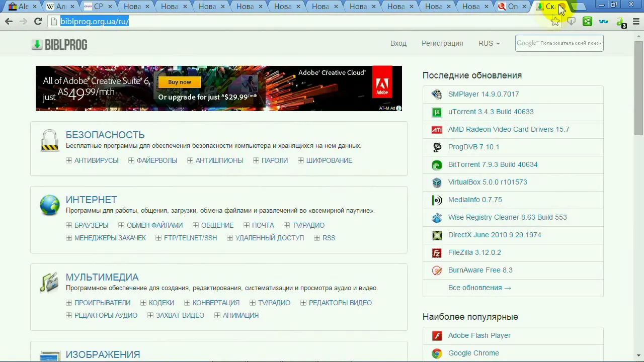
Task: Open КОНВЕРТАЦИЯ subcategory
Action: pos(216,303)
